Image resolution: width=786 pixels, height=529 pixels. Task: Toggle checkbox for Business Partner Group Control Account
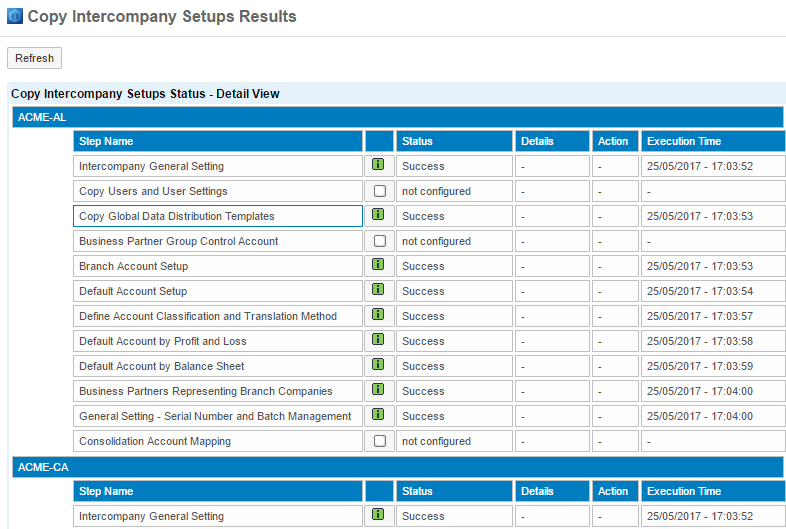pos(379,241)
